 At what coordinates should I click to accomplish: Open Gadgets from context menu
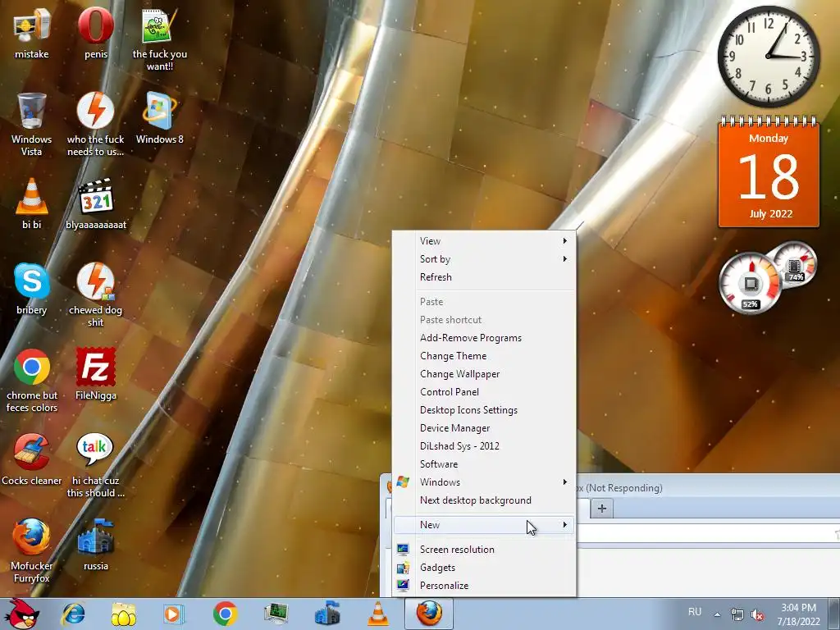(x=484, y=568)
